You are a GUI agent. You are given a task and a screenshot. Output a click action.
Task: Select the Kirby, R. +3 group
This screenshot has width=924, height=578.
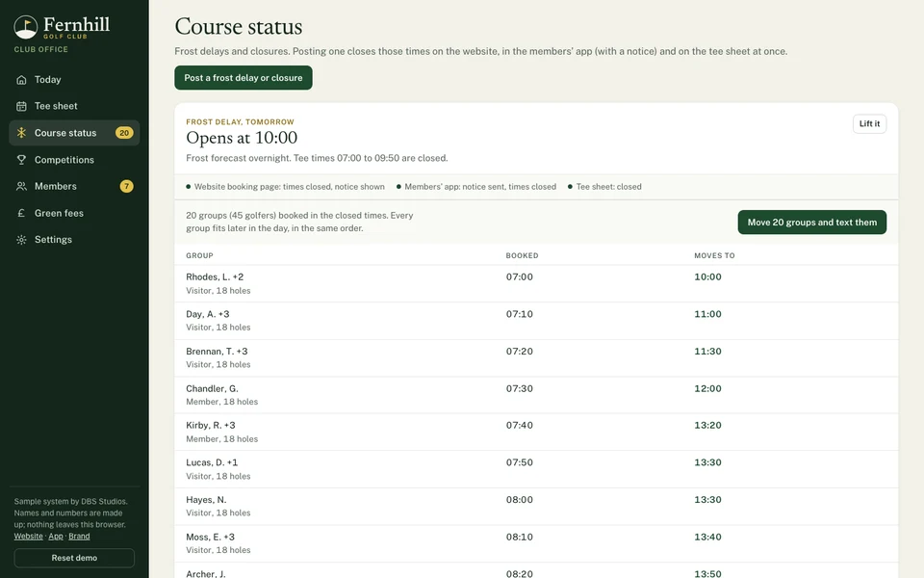coord(536,433)
